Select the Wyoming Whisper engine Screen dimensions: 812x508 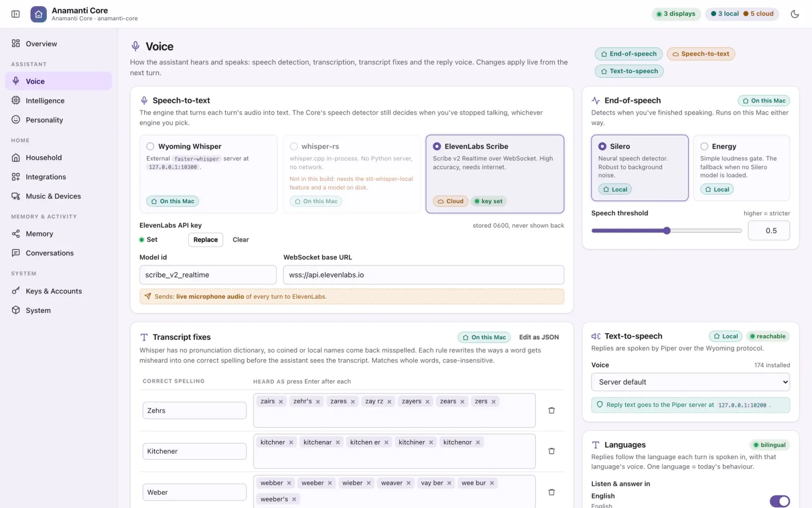209,174
